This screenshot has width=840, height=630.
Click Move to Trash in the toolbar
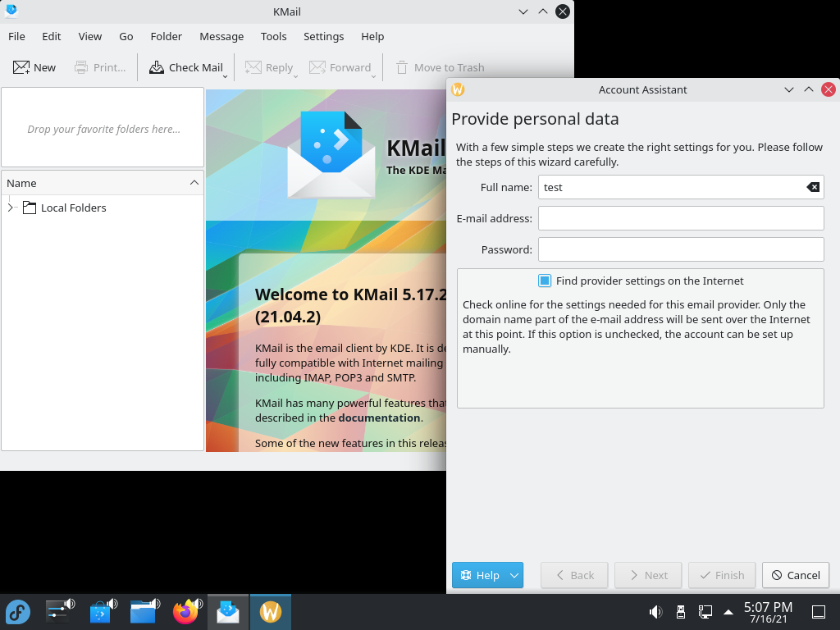(440, 67)
